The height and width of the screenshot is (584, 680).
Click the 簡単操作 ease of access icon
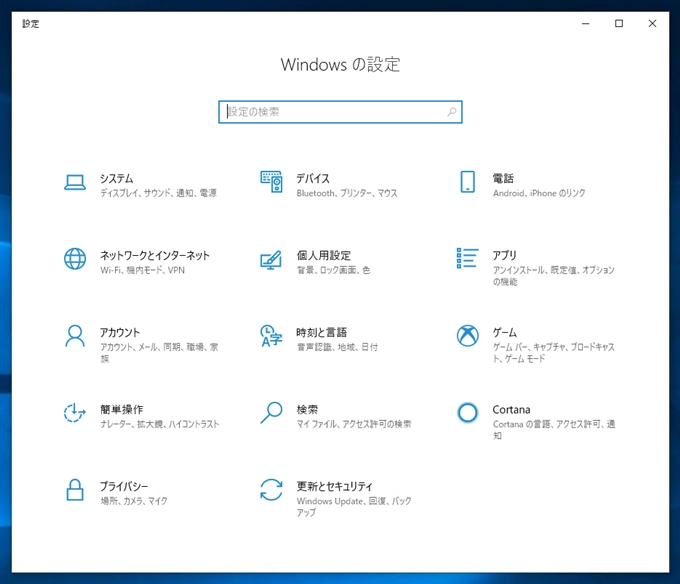pos(75,413)
